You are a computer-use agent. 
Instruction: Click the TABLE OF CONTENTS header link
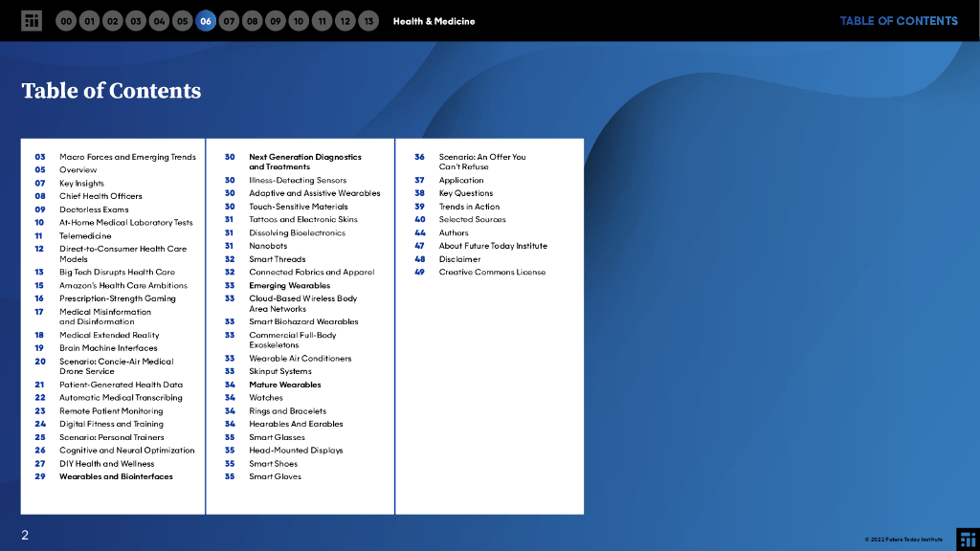(x=898, y=21)
